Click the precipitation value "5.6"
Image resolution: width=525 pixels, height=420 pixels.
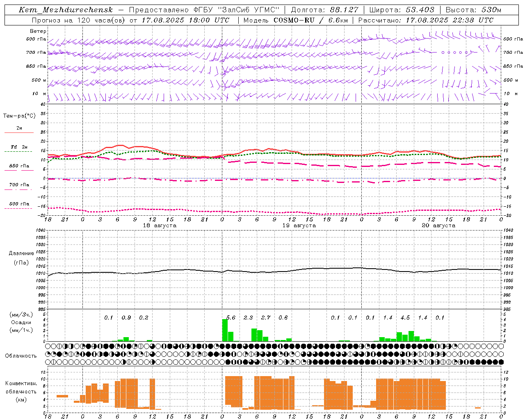pos(231,317)
